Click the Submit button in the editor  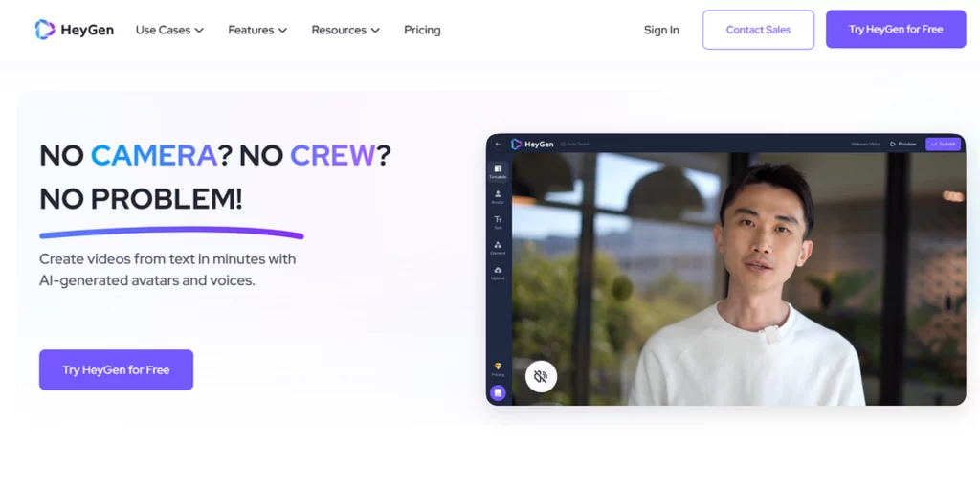point(943,144)
